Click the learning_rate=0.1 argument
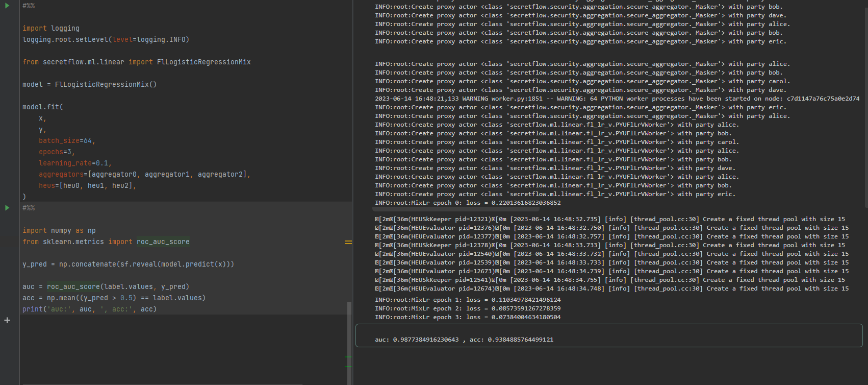This screenshot has width=868, height=385. point(75,163)
